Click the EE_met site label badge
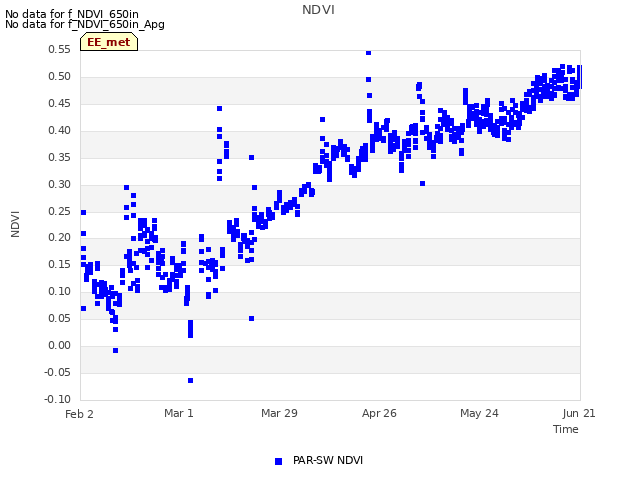This screenshot has height=480, width=640. coord(109,42)
